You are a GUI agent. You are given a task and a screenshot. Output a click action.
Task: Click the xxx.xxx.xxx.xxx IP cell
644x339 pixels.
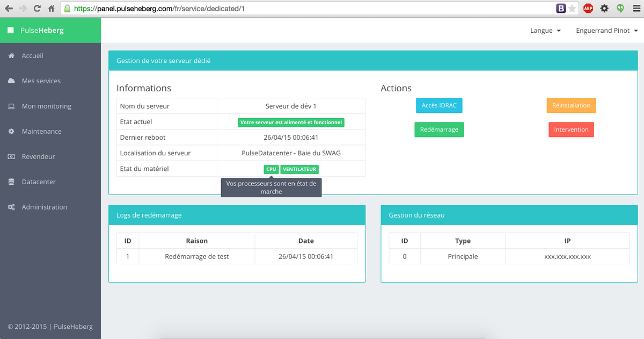click(567, 257)
